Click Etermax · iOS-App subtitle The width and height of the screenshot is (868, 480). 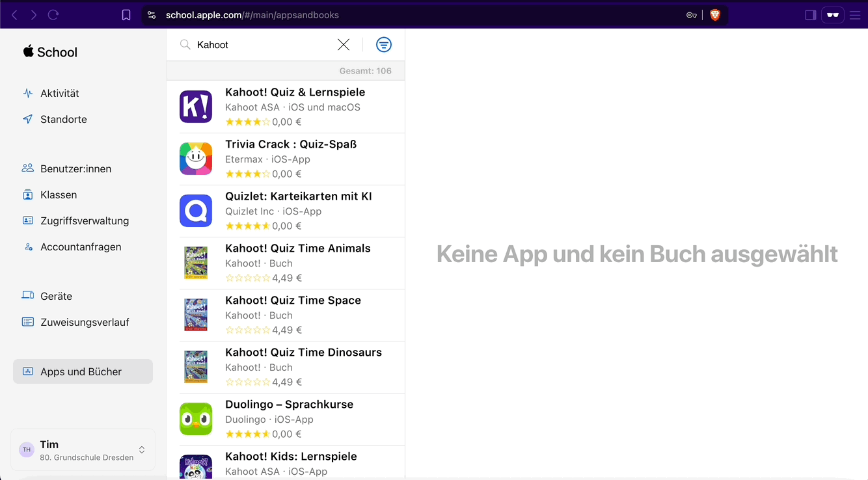click(267, 159)
